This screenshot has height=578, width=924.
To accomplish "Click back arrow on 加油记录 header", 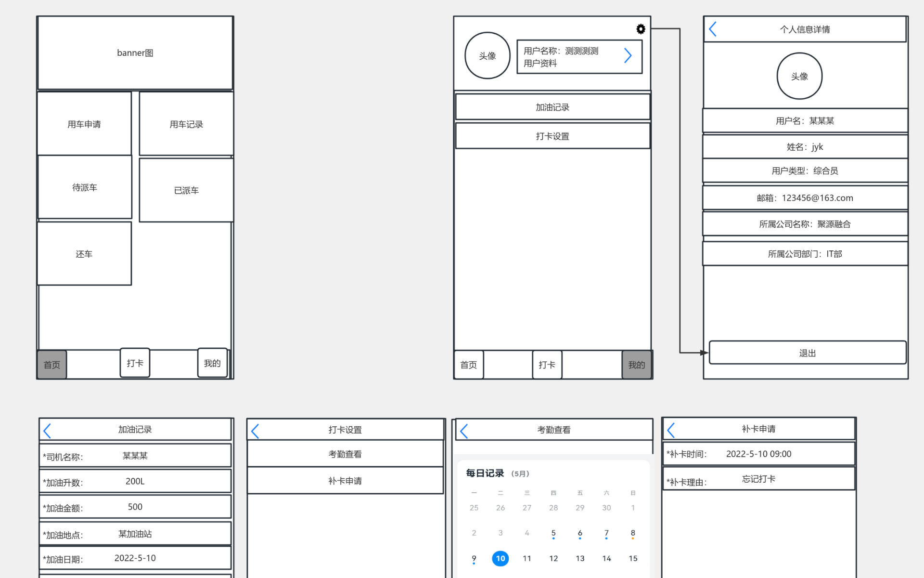I will (x=47, y=430).
